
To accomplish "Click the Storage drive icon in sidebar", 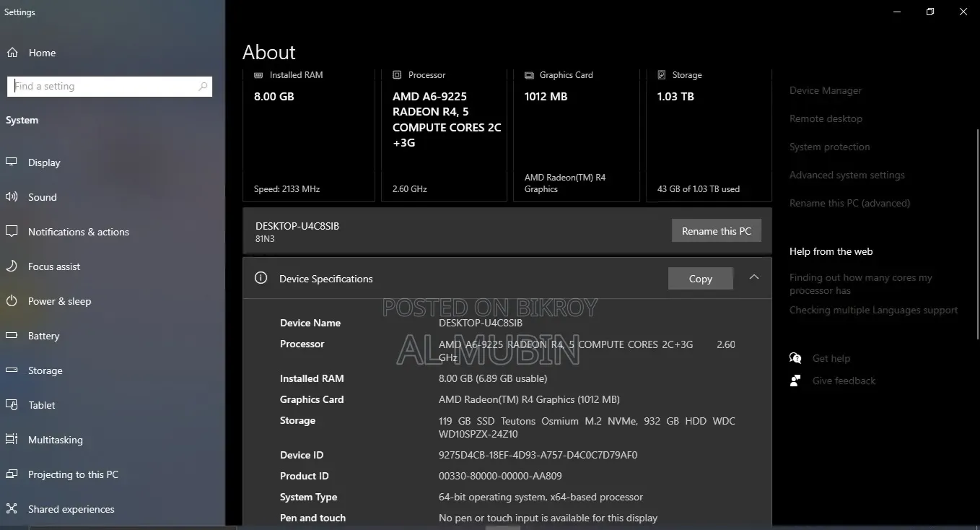I will pos(12,370).
